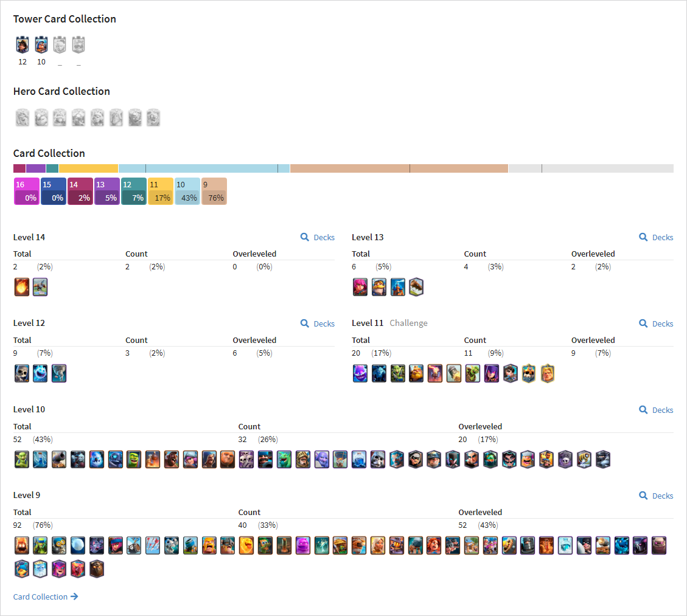The image size is (687, 616).
Task: Click the level 9 tan percentage box
Action: pyautogui.click(x=214, y=192)
